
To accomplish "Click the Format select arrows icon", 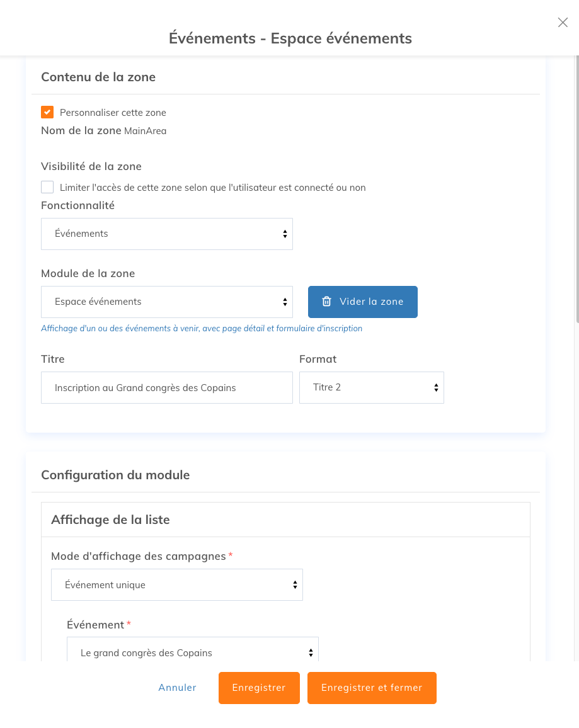I will tap(436, 387).
